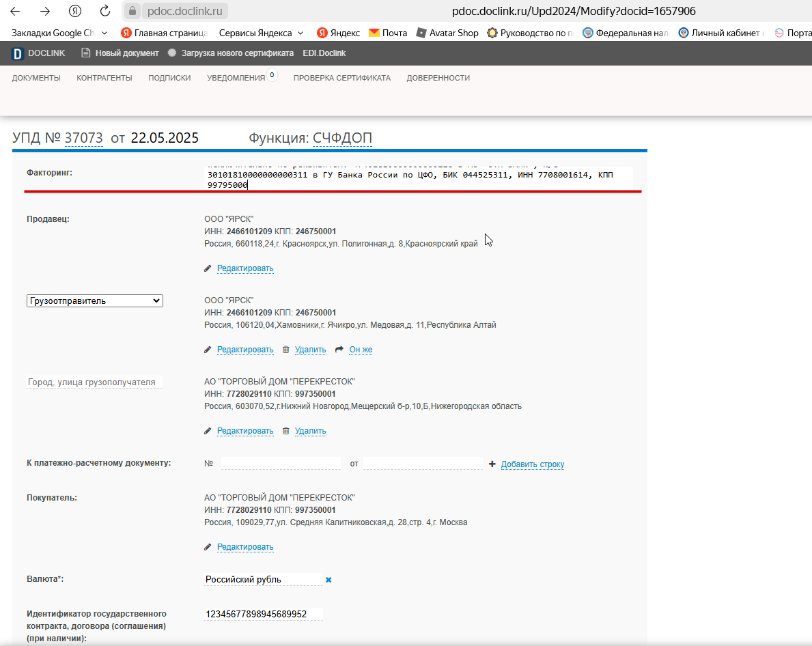Click the plus icon beside Добавить строку
The height and width of the screenshot is (646, 812).
(492, 464)
